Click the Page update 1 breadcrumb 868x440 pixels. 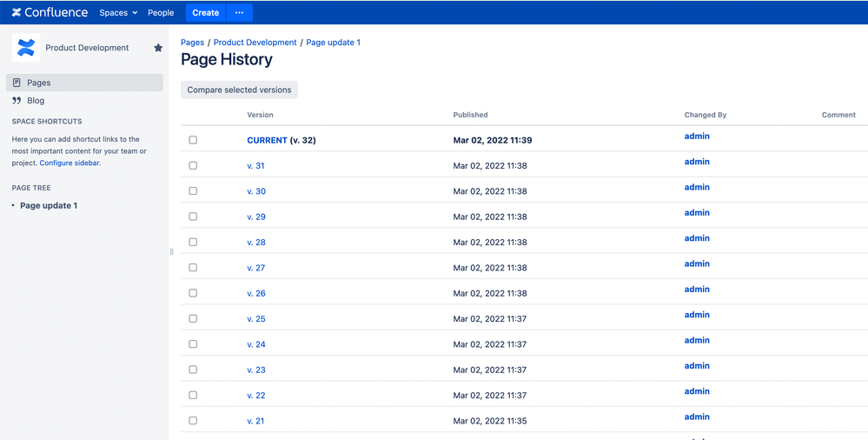pos(334,42)
